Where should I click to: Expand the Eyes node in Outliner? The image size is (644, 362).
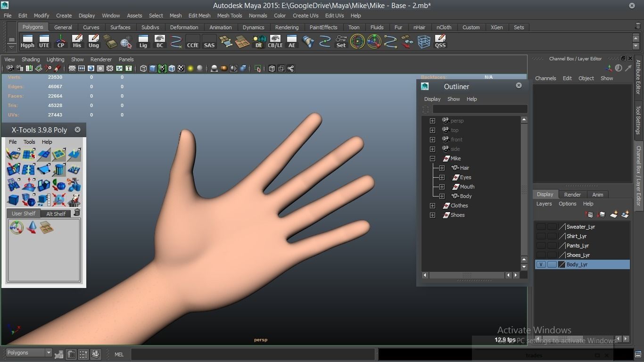click(x=442, y=177)
